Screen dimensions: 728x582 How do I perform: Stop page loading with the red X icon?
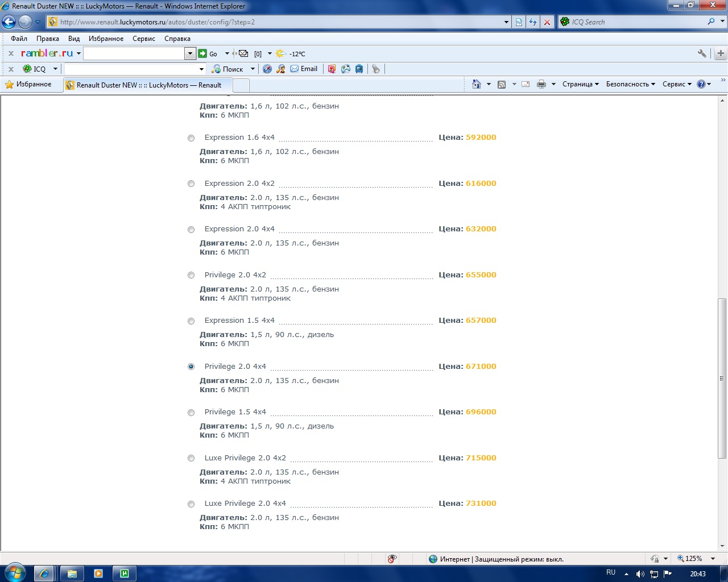tap(547, 22)
